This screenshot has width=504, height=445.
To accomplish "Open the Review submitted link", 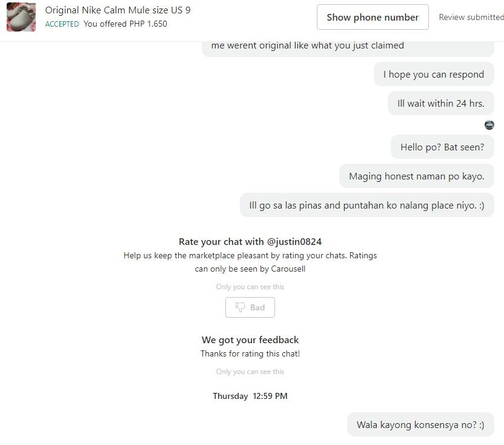I will [x=471, y=17].
